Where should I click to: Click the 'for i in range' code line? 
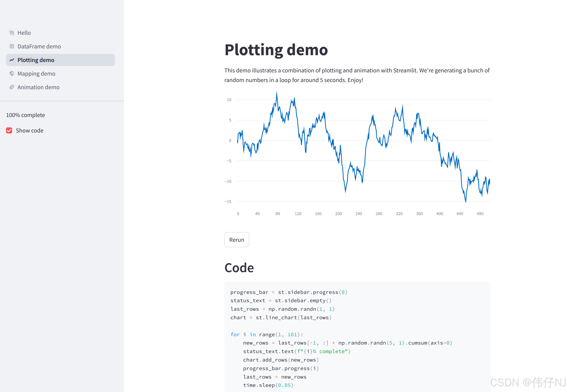(x=266, y=334)
